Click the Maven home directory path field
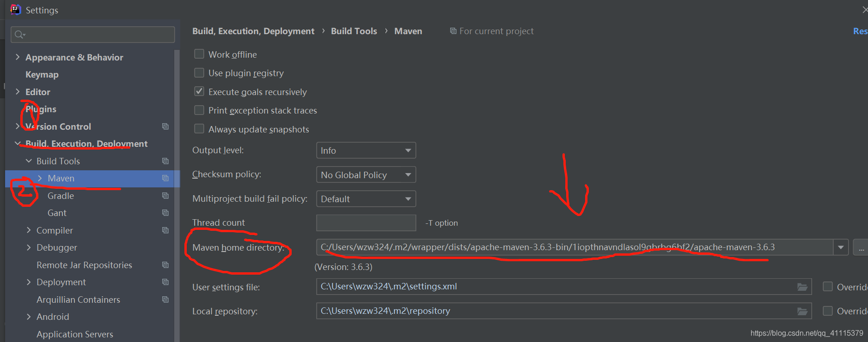Screen dimensions: 868x342 (x=575, y=247)
